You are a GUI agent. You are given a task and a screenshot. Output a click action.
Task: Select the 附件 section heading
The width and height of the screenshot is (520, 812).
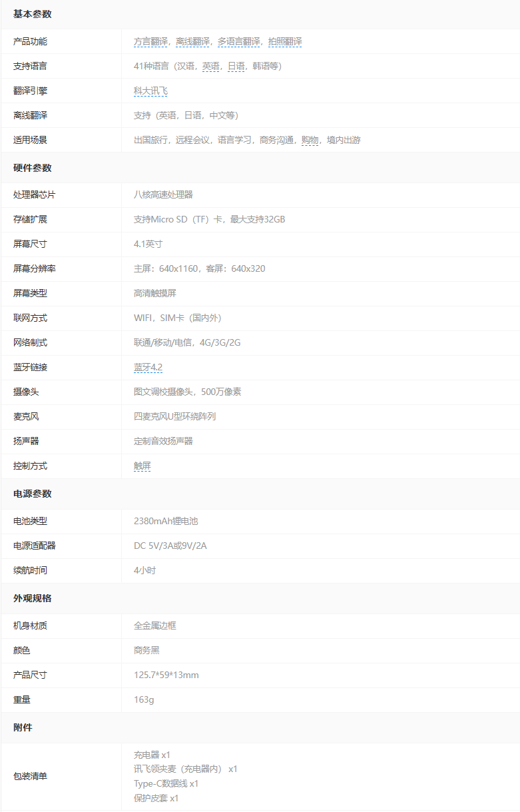23,727
